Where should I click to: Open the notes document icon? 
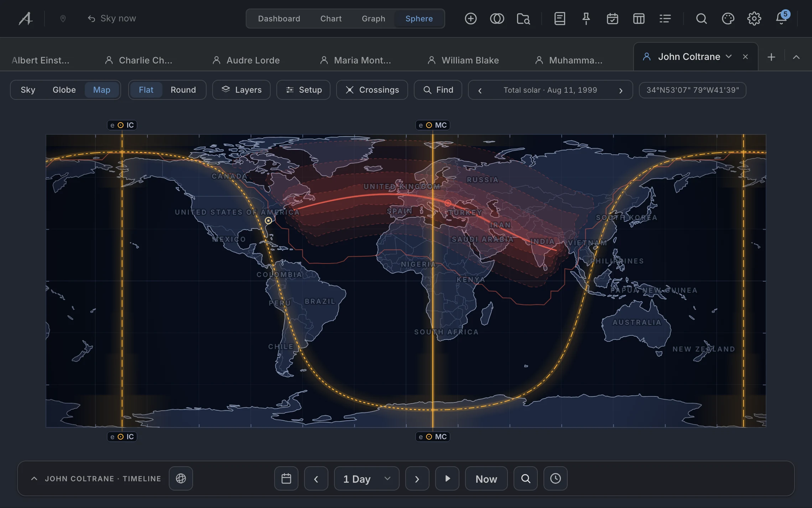tap(559, 19)
